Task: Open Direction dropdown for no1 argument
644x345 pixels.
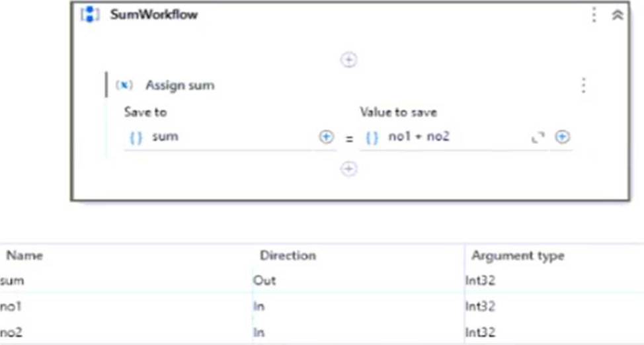Action: 358,306
